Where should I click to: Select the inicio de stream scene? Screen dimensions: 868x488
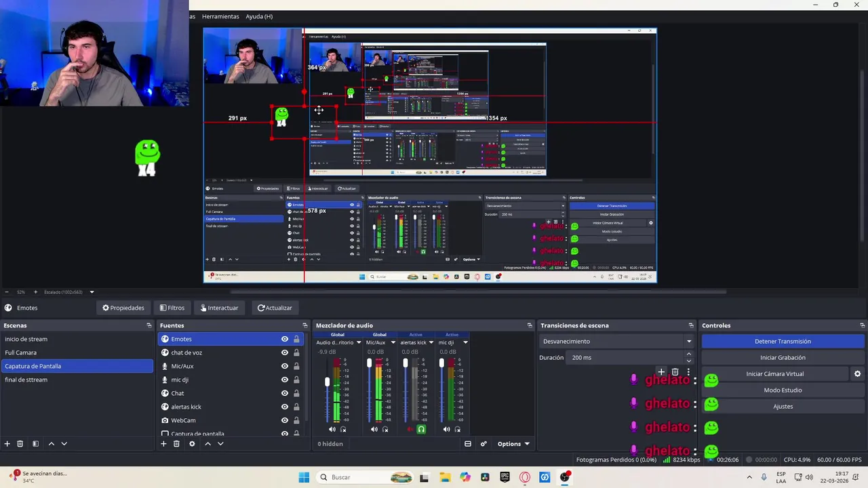coord(77,339)
